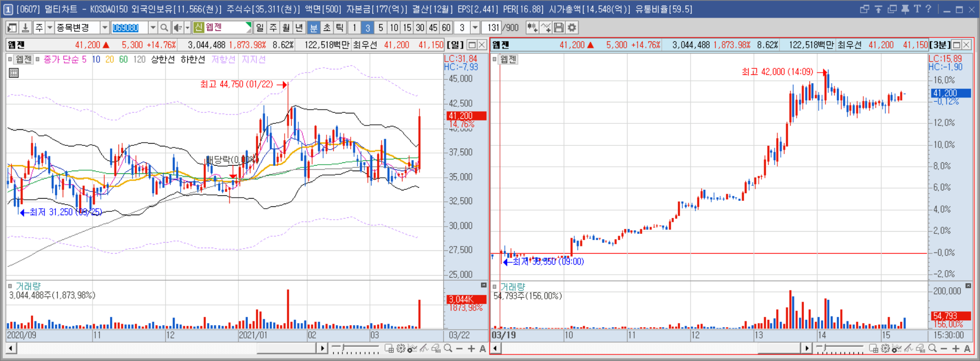
Task: Click the line tool icon in the top toolbar
Action: click(x=546, y=28)
